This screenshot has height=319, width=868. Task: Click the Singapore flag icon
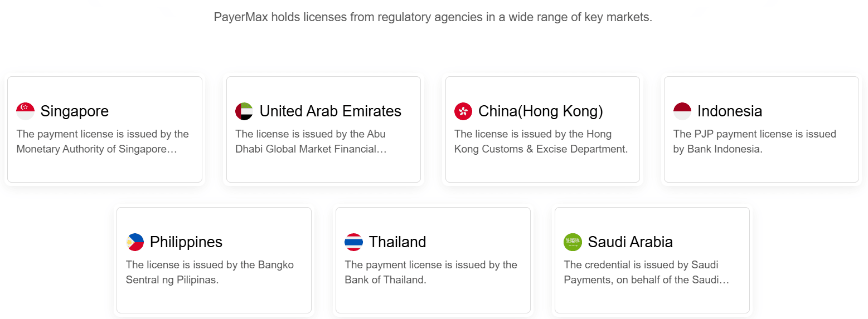(26, 111)
